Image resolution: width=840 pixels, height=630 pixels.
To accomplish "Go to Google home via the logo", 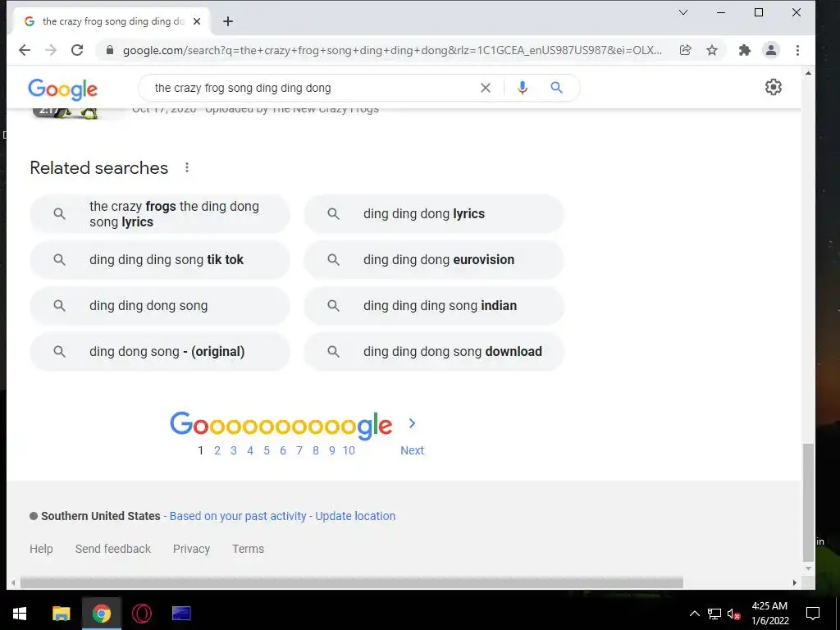I will point(62,89).
